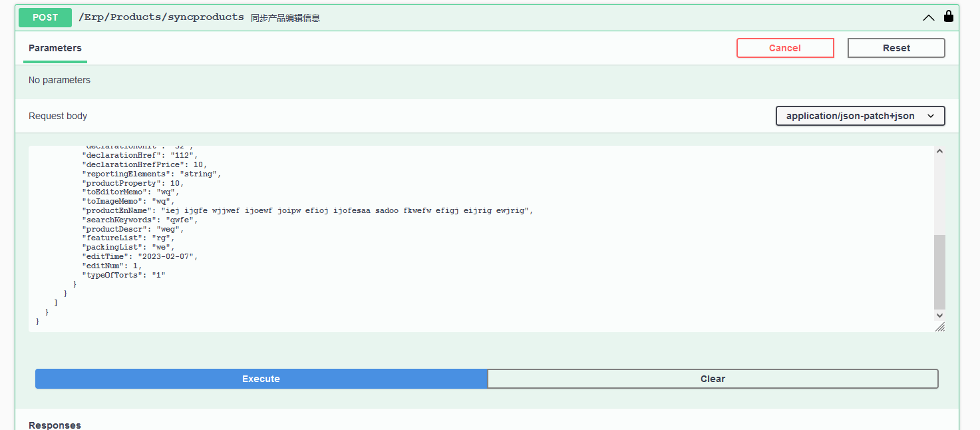Click the "editNum": 1 line

(112, 266)
